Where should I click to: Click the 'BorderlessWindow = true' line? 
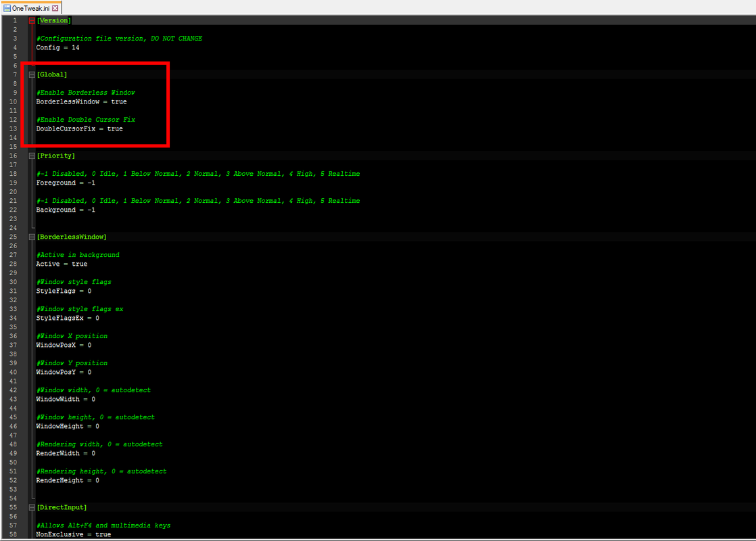tap(81, 101)
